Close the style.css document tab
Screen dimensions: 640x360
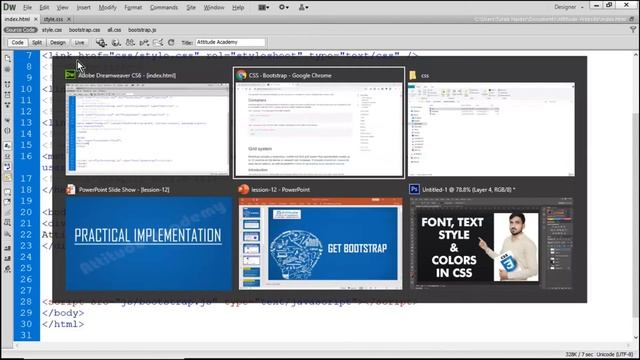pos(69,19)
